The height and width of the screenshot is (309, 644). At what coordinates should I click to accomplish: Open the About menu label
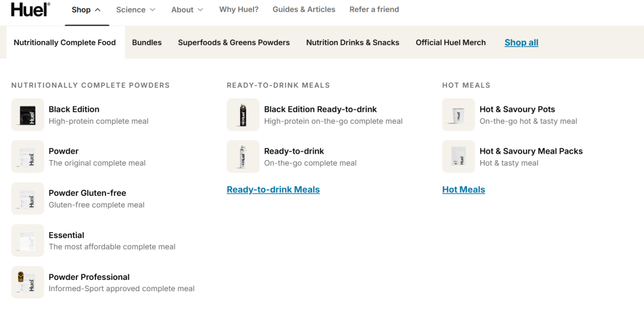click(x=182, y=10)
